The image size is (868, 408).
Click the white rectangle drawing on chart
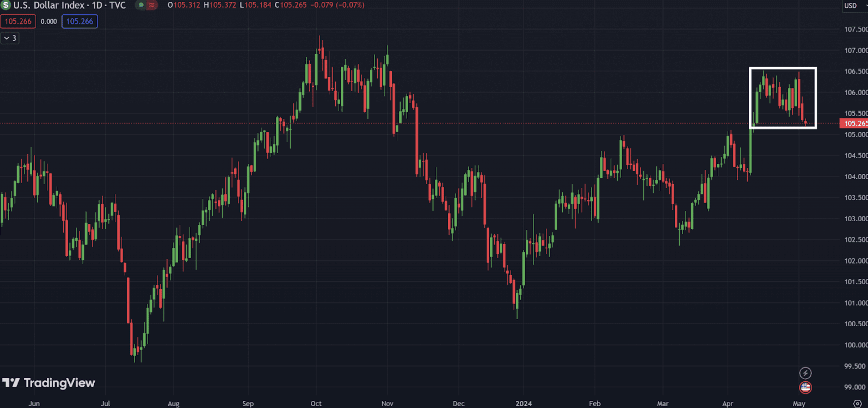(782, 68)
